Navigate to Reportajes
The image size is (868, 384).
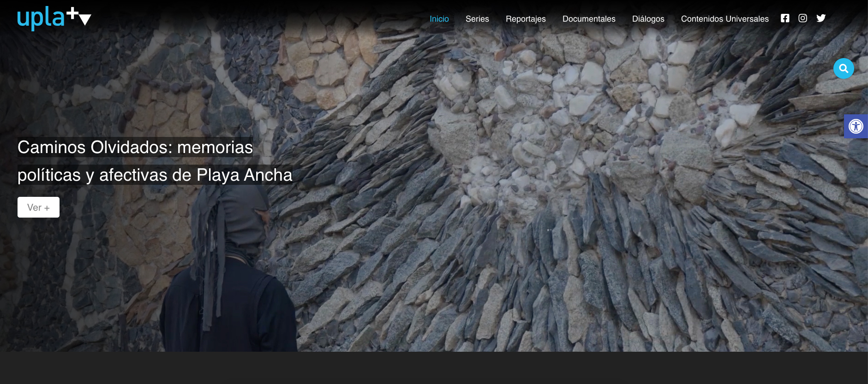click(x=526, y=19)
